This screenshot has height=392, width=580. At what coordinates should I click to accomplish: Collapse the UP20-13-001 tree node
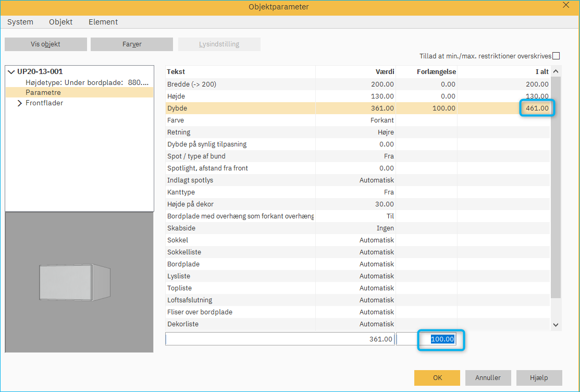coord(11,72)
